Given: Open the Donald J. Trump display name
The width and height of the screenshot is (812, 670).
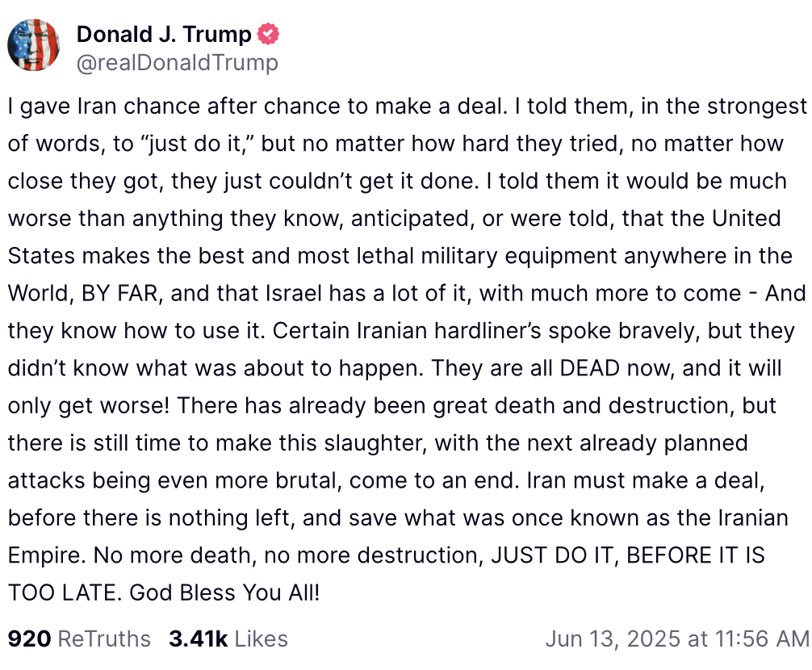Looking at the screenshot, I should pos(164,34).
